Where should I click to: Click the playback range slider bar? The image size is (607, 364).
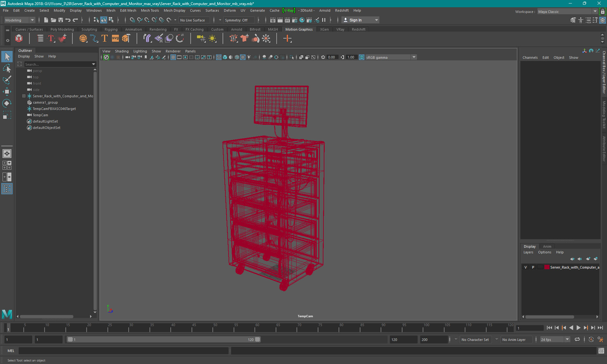point(163,339)
